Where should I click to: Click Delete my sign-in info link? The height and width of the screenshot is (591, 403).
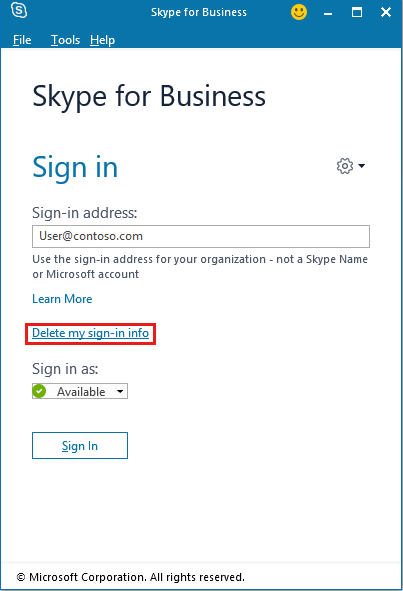90,333
